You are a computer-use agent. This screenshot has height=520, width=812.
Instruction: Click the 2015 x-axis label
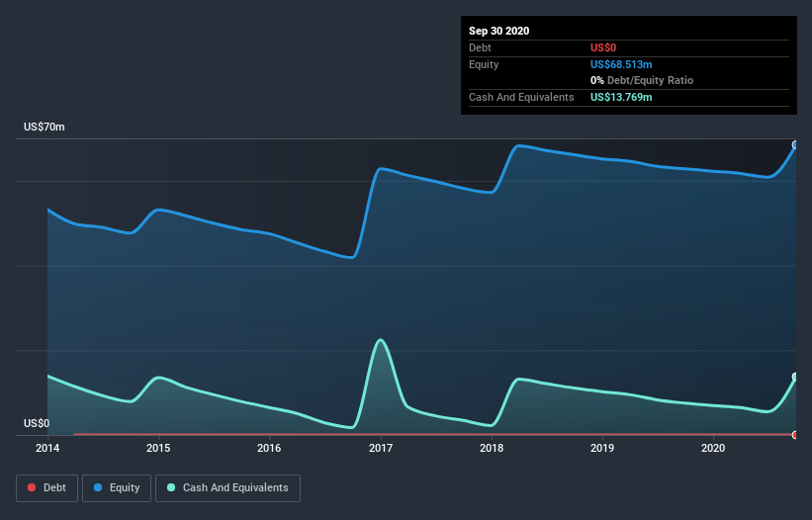click(158, 448)
